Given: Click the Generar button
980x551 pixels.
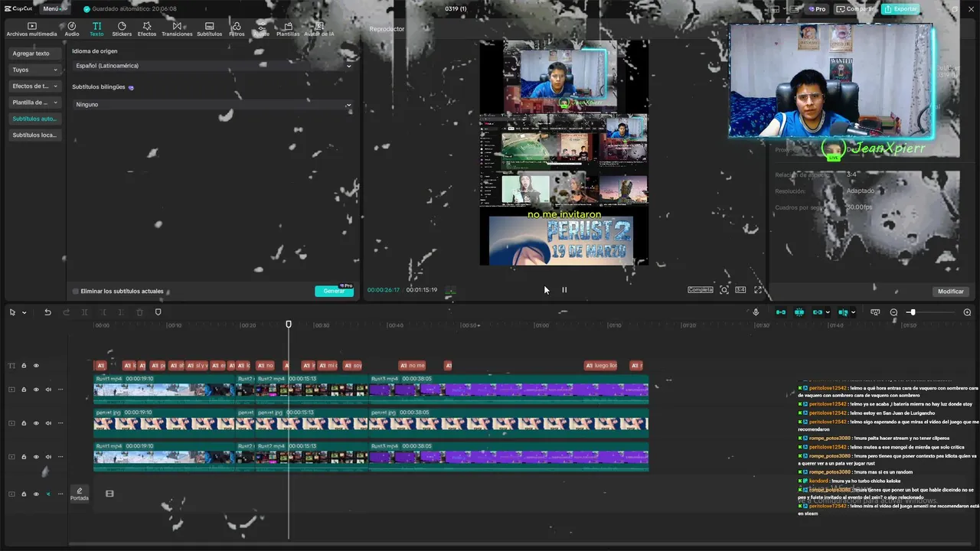Looking at the screenshot, I should click(334, 292).
